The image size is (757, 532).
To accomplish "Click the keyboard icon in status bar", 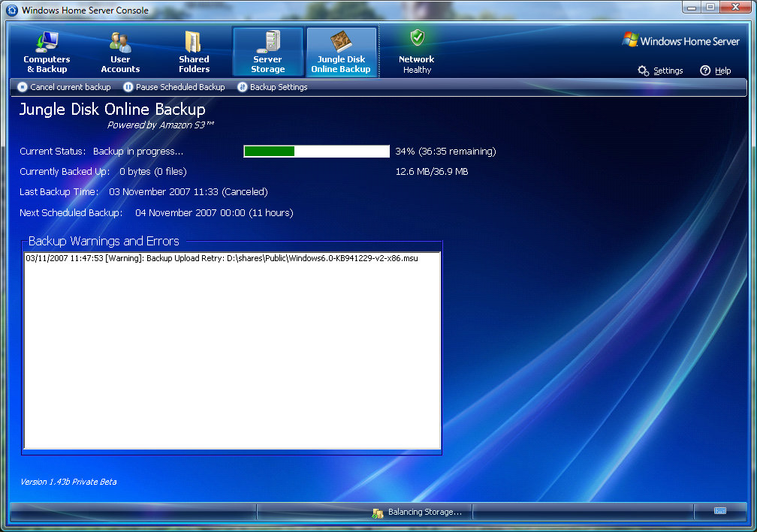I will click(719, 511).
